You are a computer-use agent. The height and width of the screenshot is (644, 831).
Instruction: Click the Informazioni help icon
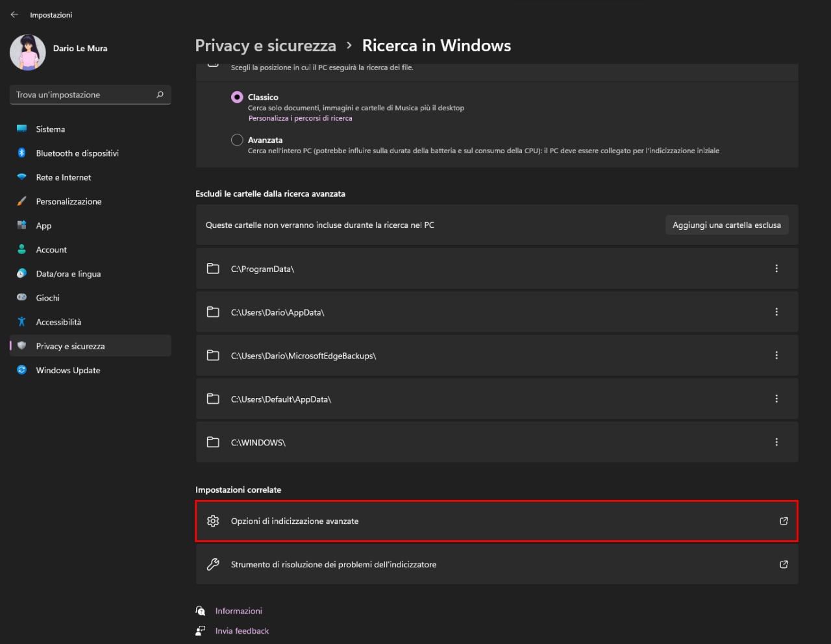click(x=201, y=611)
